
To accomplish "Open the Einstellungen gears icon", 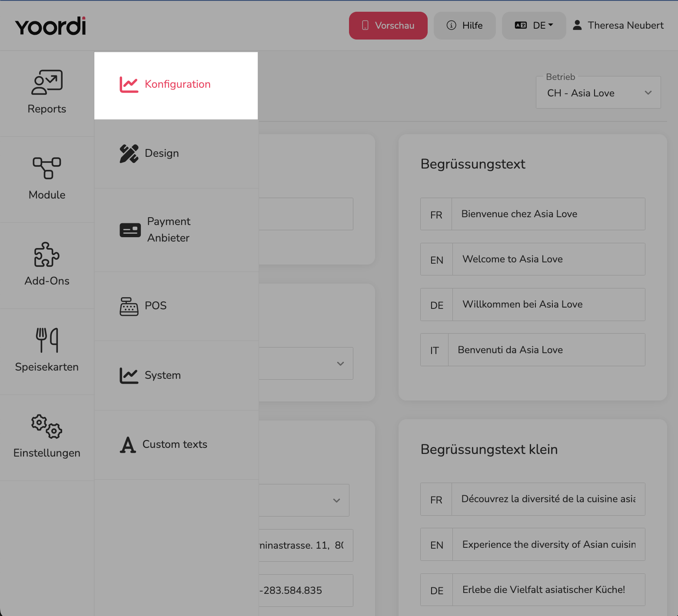I will click(47, 426).
